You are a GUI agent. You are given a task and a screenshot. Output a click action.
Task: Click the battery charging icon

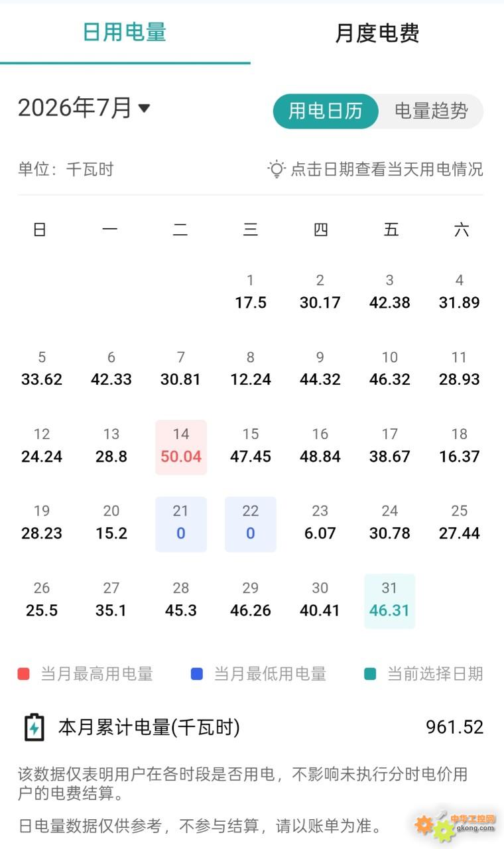[x=34, y=728]
